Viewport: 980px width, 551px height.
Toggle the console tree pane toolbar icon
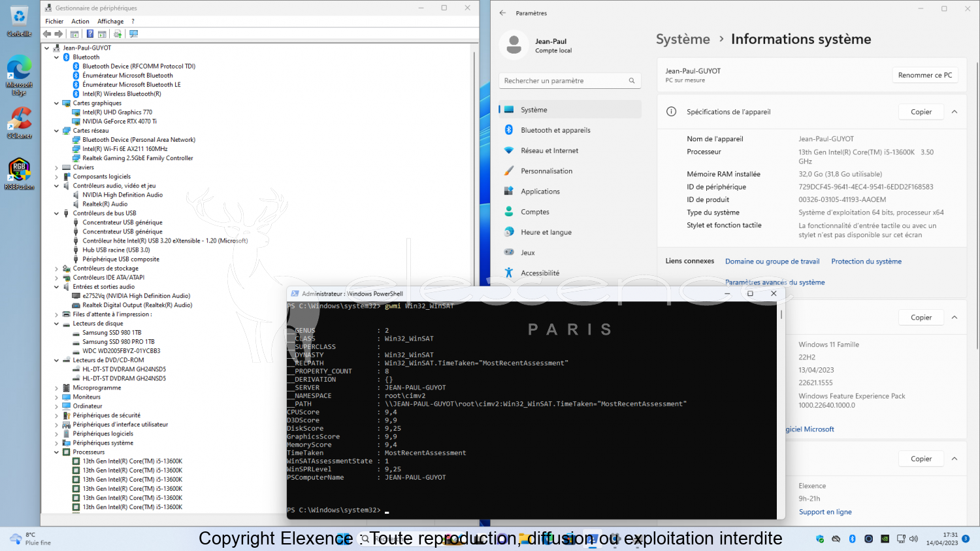click(74, 34)
